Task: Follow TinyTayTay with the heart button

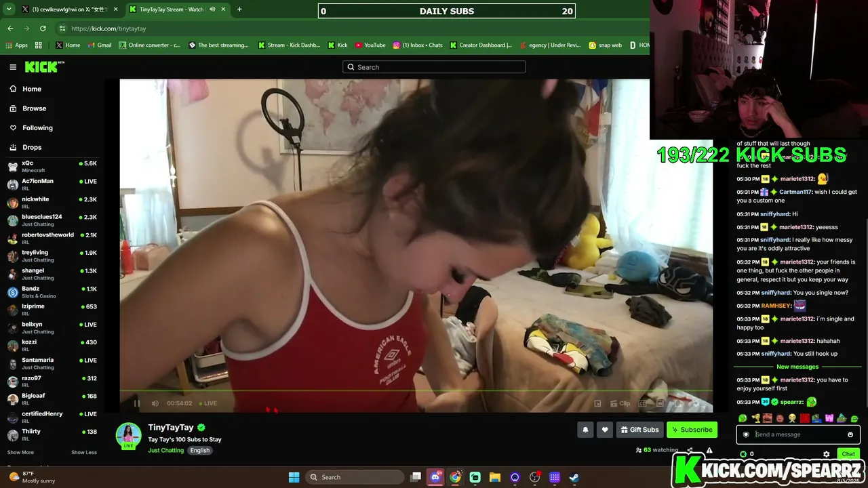Action: [605, 430]
